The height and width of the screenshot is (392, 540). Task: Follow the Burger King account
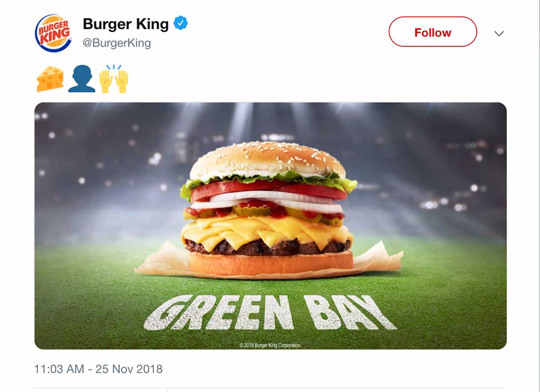pos(433,32)
